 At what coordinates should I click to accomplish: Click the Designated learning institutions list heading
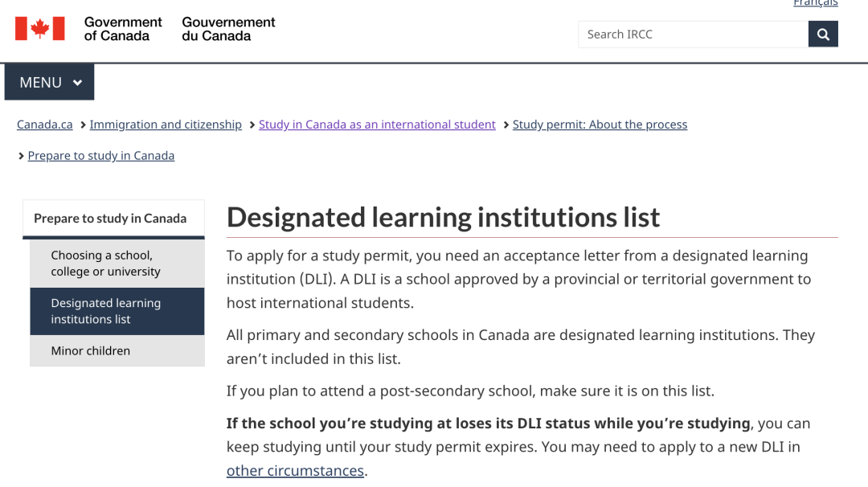tap(443, 217)
